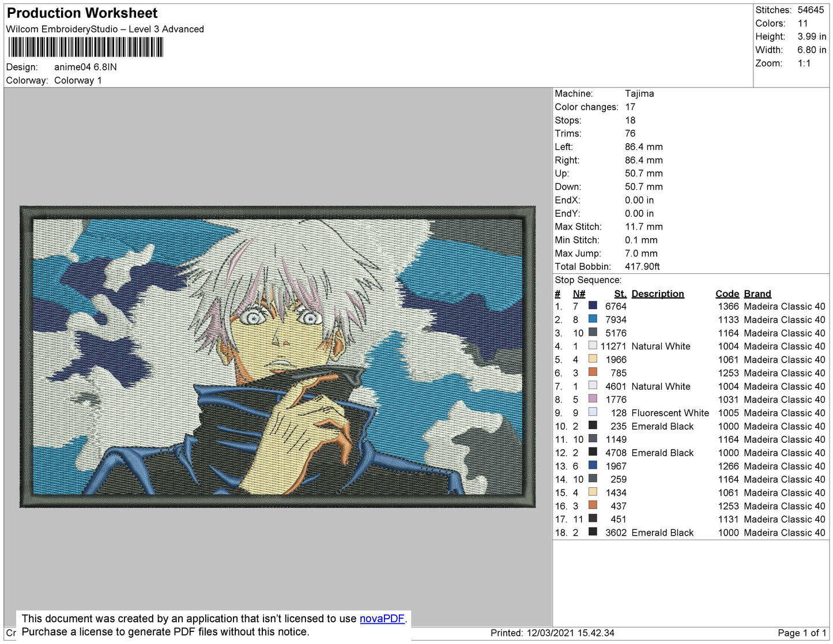This screenshot has height=644, width=833.
Task: Select stitch count "3602" in stop 18
Action: click(x=616, y=533)
